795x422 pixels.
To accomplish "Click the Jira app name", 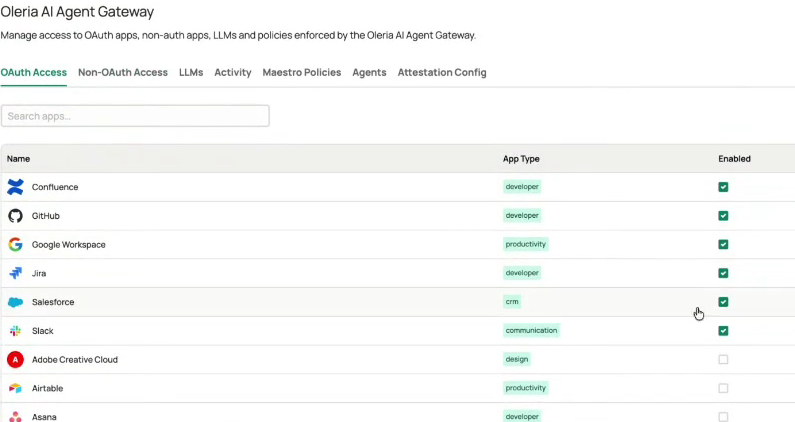I will pyautogui.click(x=39, y=273).
